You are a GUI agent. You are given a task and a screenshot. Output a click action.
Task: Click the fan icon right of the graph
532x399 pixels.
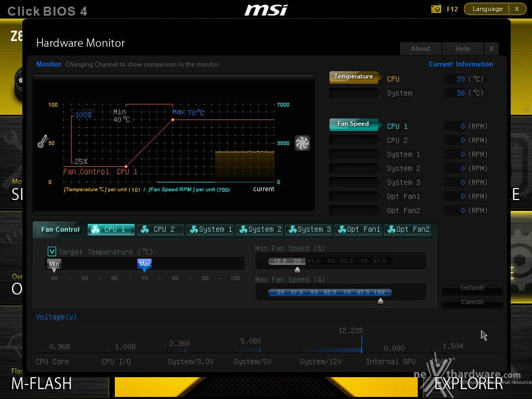[302, 143]
